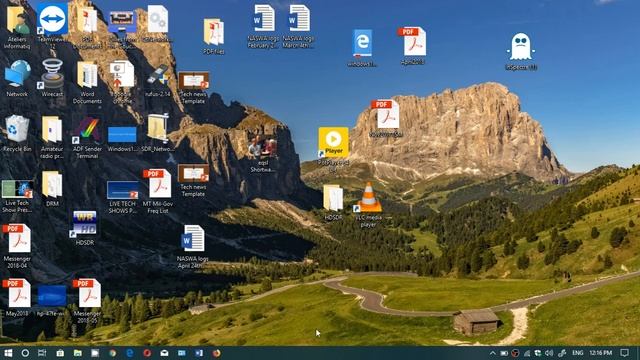
Task: Open the Ateliers Informatiq folder
Action: coord(17,27)
